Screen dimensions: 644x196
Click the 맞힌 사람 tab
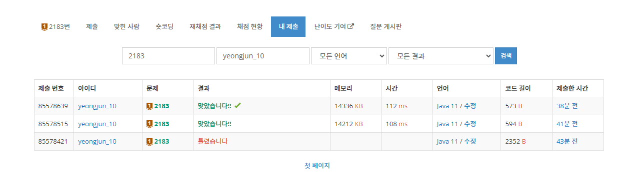click(x=127, y=26)
